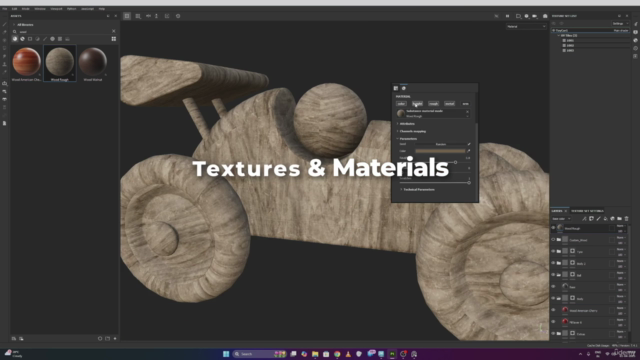Toggle the symmetry icon in top toolbar
This screenshot has width=640, height=360.
(148, 16)
